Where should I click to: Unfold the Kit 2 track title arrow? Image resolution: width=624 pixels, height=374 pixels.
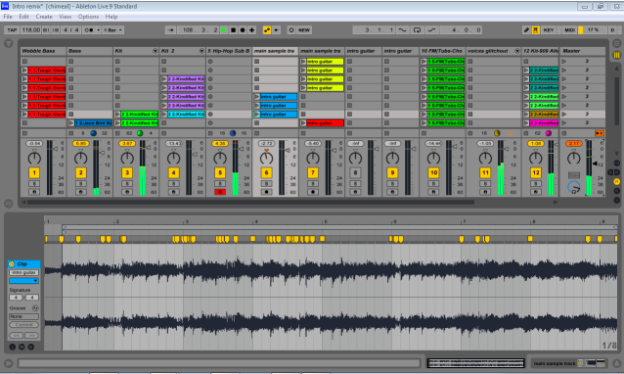[201, 51]
